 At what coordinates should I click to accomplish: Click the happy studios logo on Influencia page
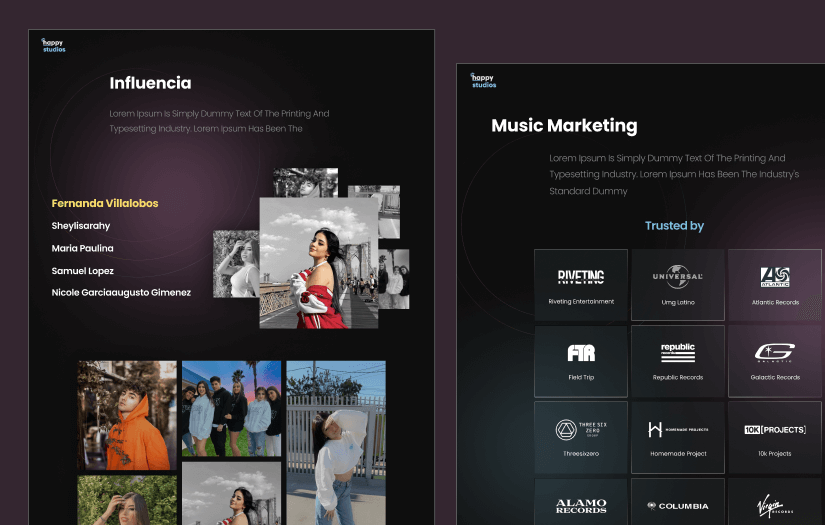click(x=54, y=45)
